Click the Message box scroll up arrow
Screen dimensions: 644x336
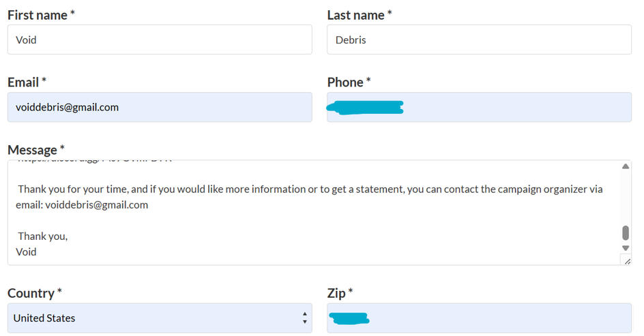[626, 167]
